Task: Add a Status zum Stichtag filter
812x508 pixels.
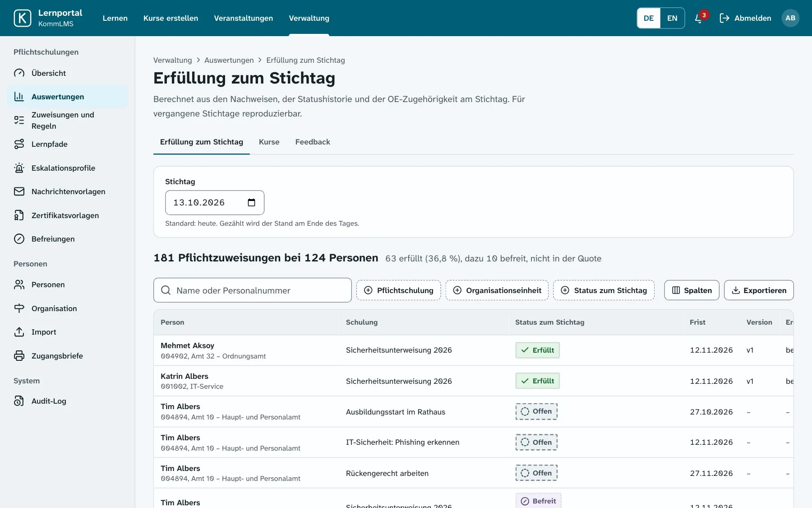Action: click(604, 290)
